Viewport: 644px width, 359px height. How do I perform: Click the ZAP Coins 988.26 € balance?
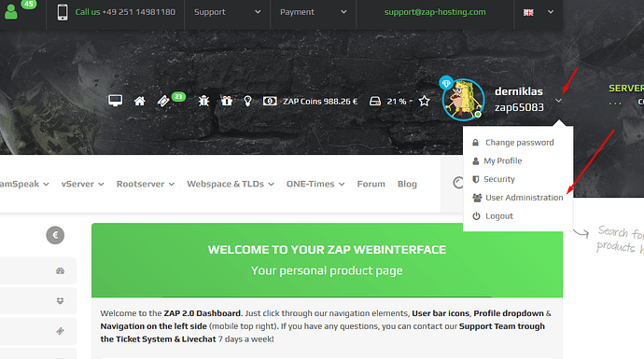click(320, 102)
